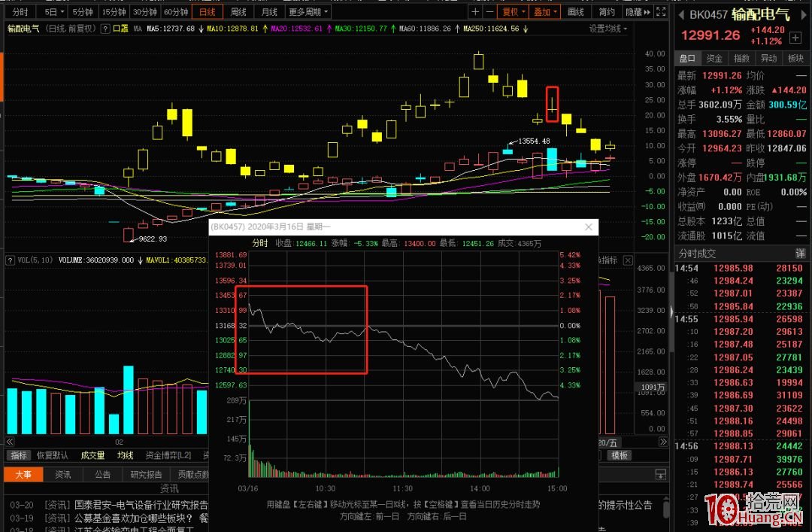The width and height of the screenshot is (812, 532).
Task: Click the 13554.48 price annotation on the chart
Action: 534,141
